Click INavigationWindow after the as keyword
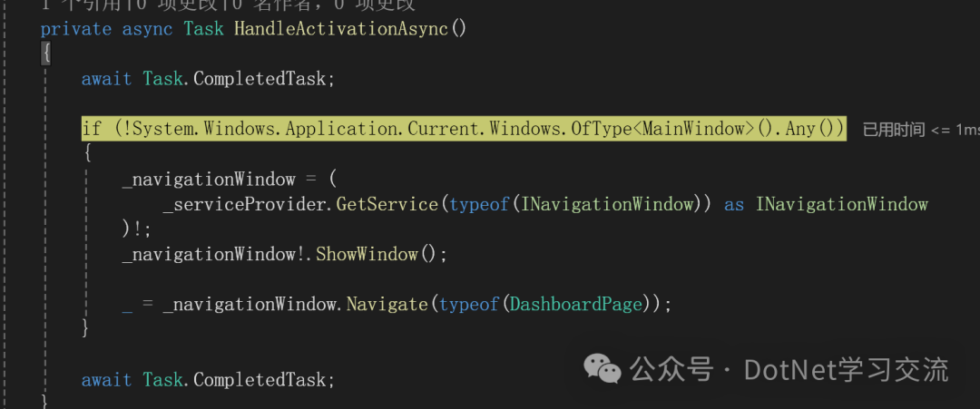 [842, 204]
